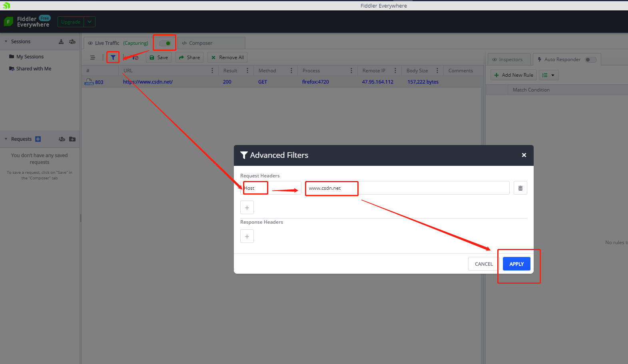
Task: Click the share-users icon in the Requests header
Action: pos(62,139)
